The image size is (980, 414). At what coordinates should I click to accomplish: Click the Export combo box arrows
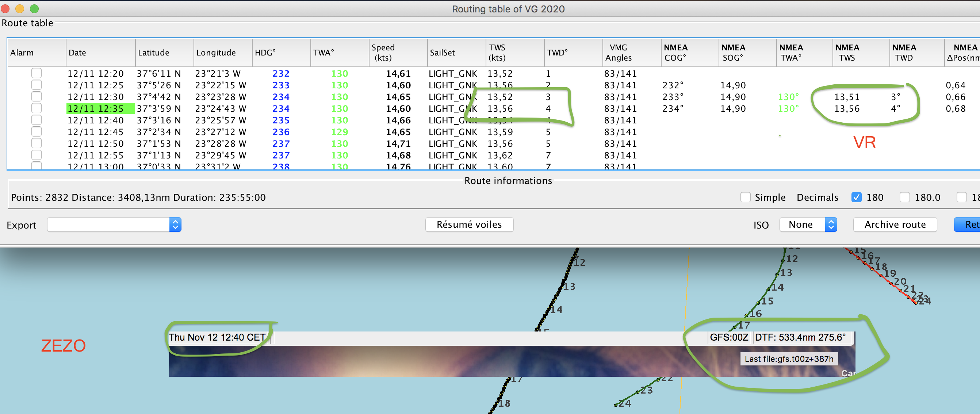(175, 225)
